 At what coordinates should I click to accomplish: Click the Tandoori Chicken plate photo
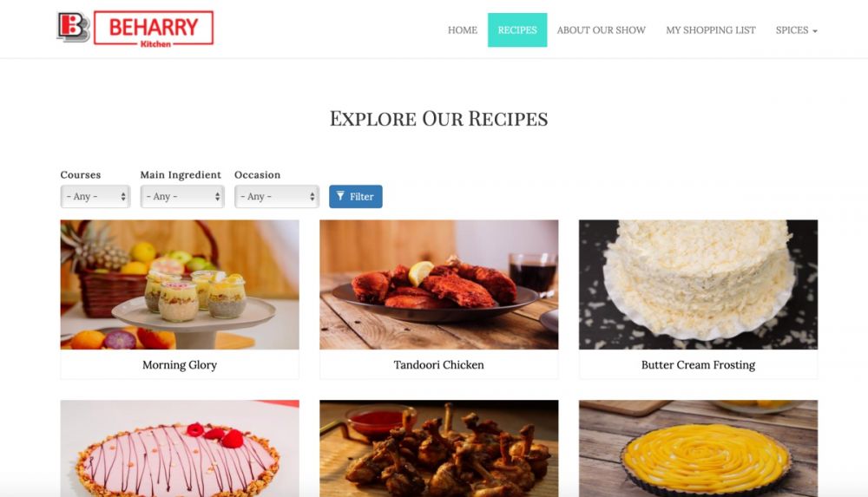pyautogui.click(x=439, y=284)
